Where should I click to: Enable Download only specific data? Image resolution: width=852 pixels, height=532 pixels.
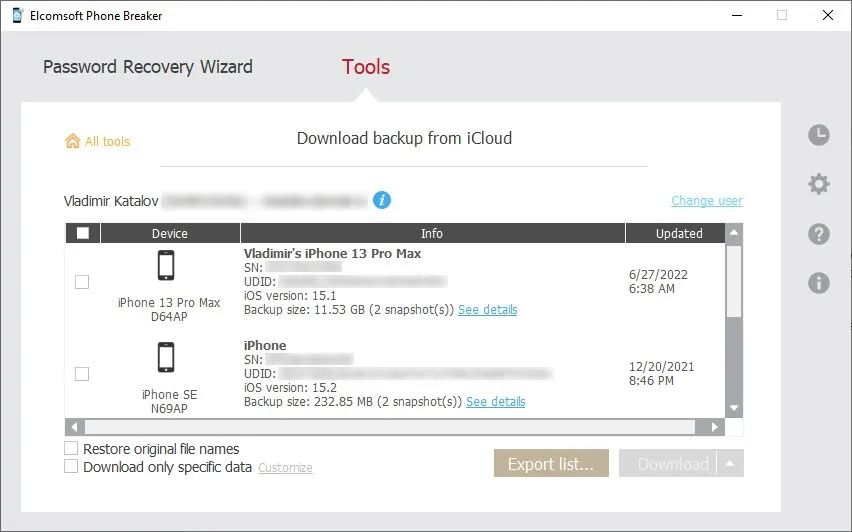71,466
